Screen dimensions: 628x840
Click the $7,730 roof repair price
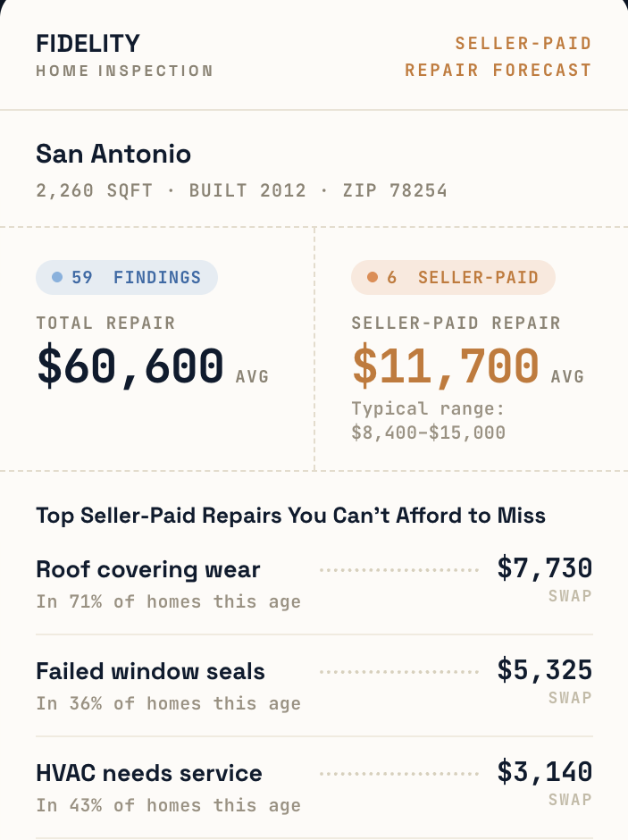[x=545, y=568]
